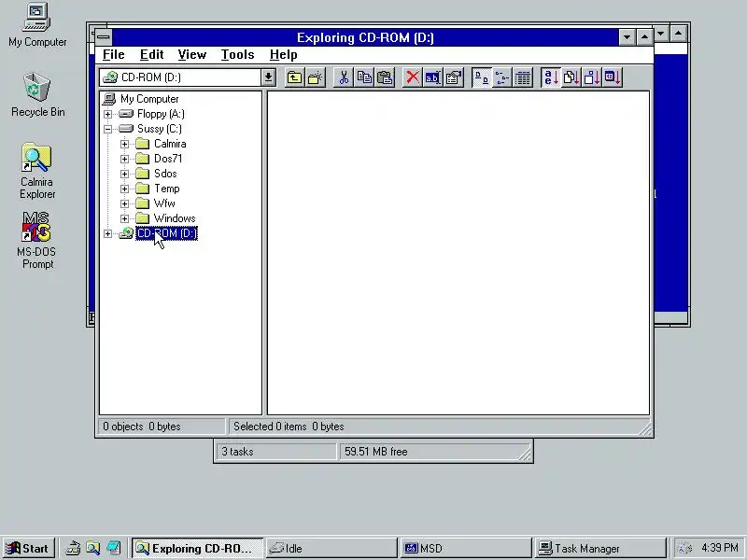The width and height of the screenshot is (747, 560).
Task: Expand the Wfw folder node
Action: [x=124, y=203]
